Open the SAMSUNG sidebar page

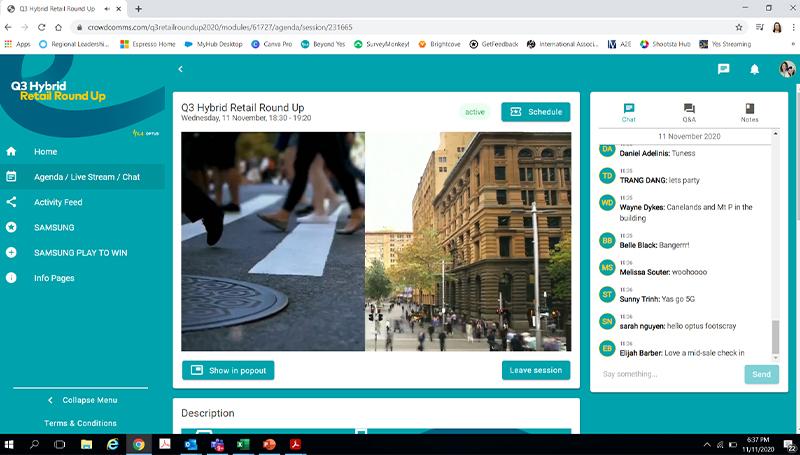(54, 228)
